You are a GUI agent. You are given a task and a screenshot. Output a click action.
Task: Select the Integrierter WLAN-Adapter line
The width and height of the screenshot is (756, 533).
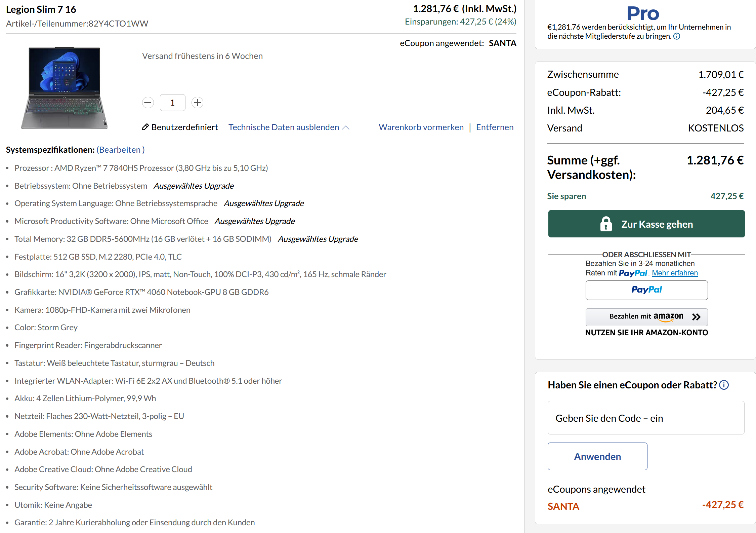click(148, 381)
